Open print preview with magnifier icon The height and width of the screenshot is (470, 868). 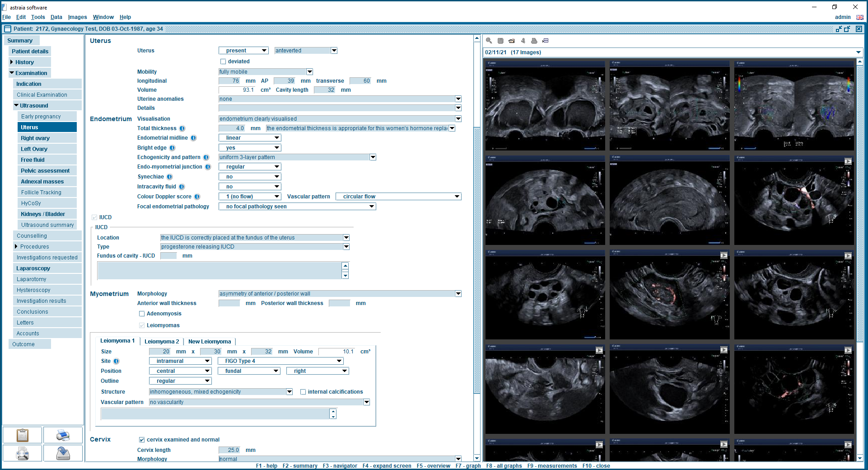22,453
